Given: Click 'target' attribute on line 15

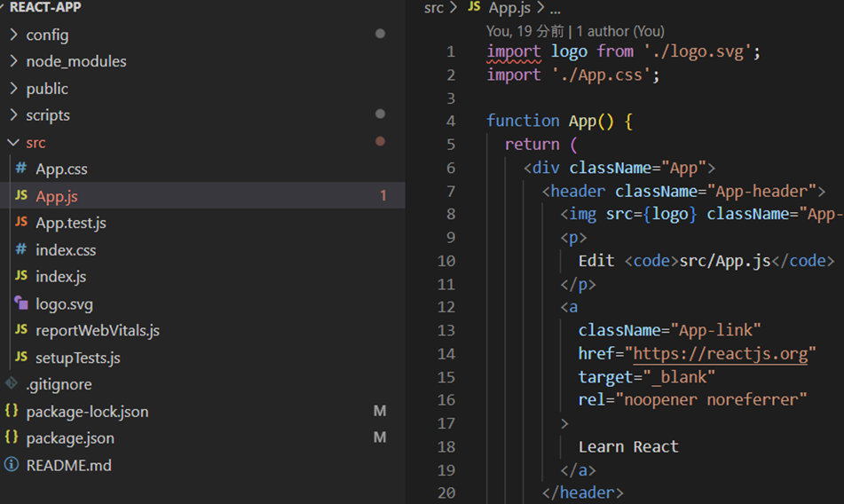Looking at the screenshot, I should pyautogui.click(x=605, y=377).
